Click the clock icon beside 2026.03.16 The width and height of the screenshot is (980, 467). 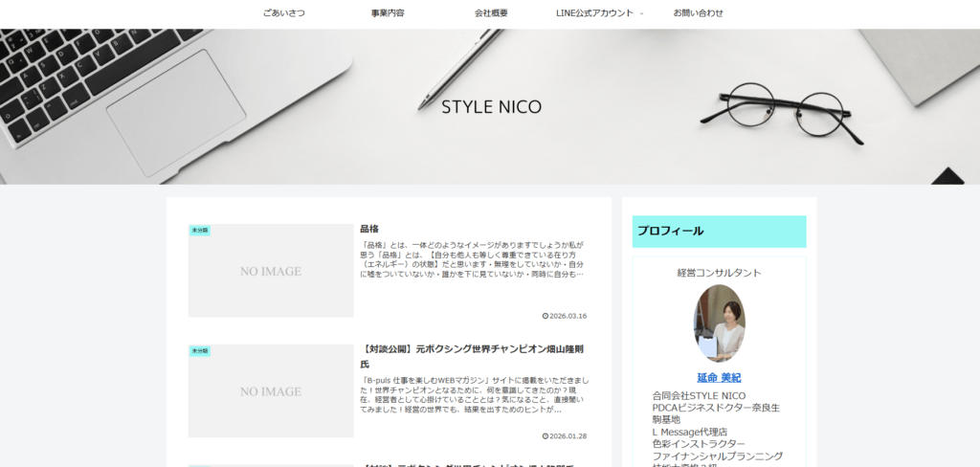coord(545,316)
